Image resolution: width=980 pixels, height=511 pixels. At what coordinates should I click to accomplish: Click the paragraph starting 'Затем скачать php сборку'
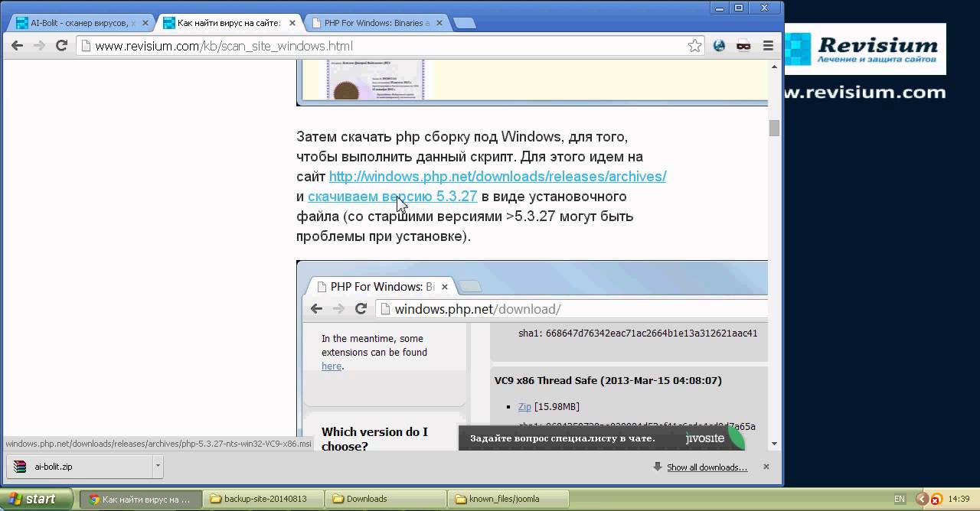pyautogui.click(x=481, y=187)
